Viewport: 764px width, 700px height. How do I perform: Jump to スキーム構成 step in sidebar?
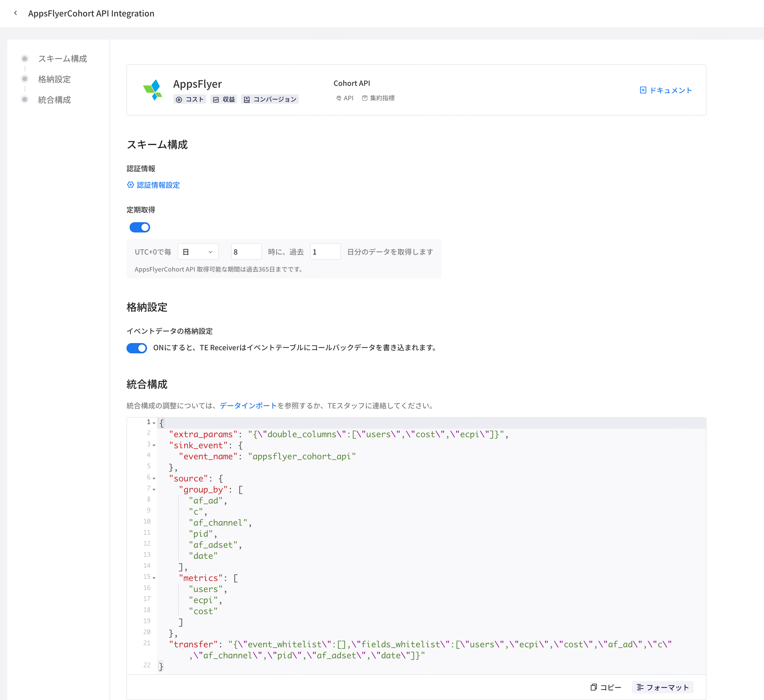point(62,59)
